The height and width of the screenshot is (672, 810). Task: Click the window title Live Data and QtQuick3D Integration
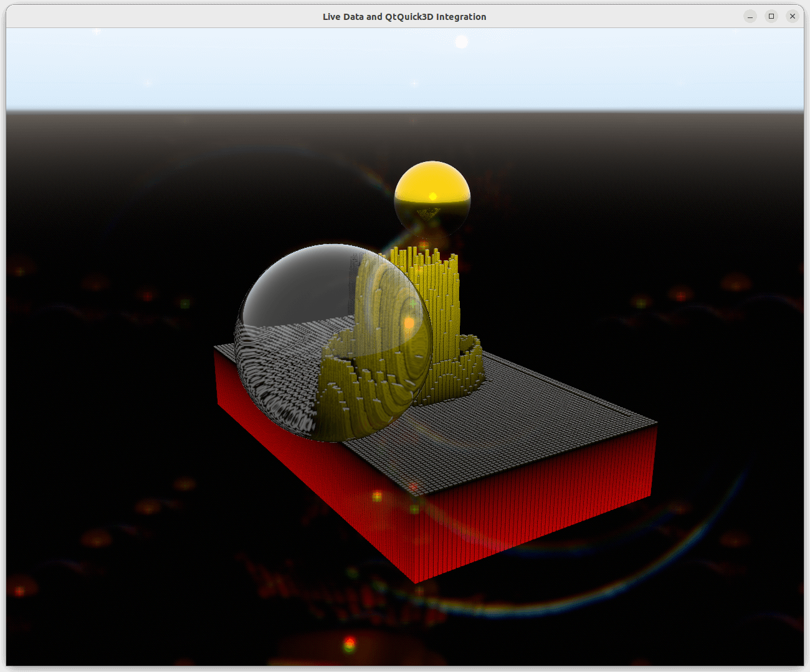coord(404,17)
